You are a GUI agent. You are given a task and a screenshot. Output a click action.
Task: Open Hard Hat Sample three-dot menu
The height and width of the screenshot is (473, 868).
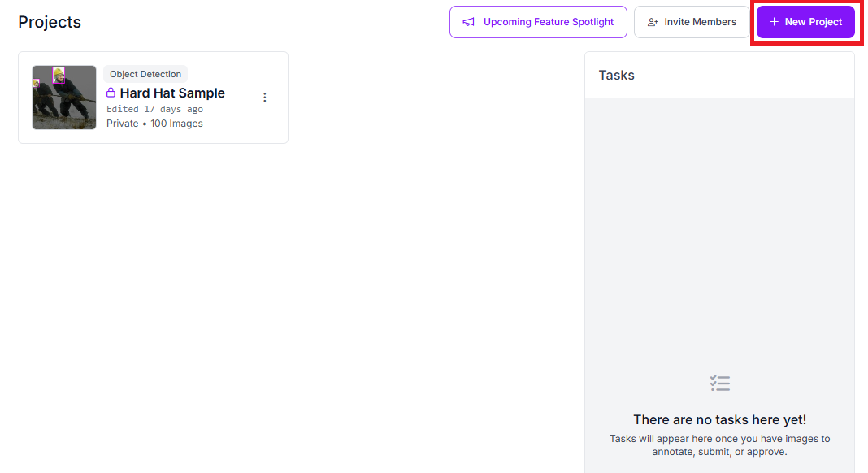click(x=265, y=98)
